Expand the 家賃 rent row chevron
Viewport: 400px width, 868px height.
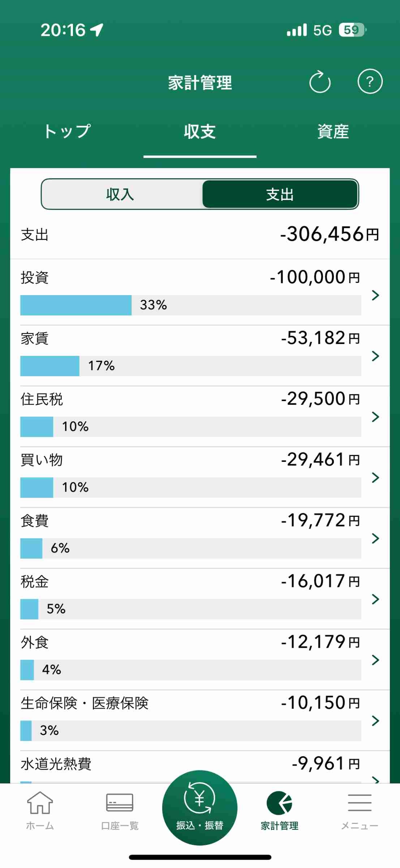point(375,356)
